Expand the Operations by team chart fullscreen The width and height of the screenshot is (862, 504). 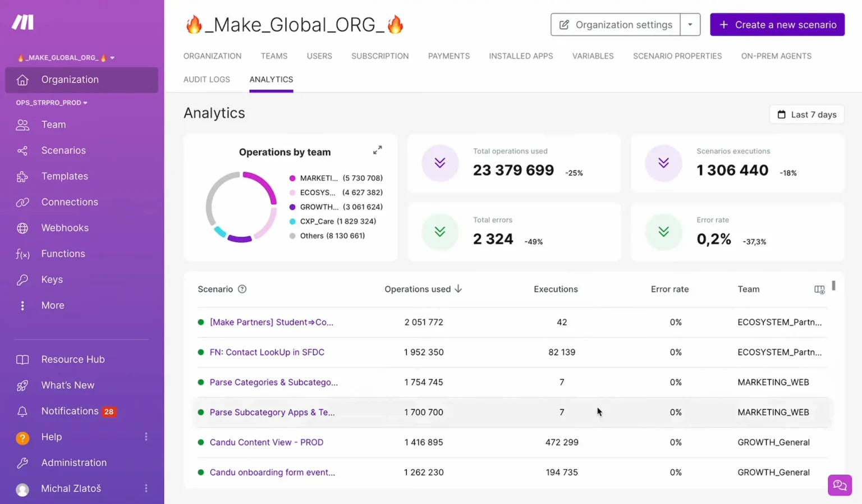[377, 150]
